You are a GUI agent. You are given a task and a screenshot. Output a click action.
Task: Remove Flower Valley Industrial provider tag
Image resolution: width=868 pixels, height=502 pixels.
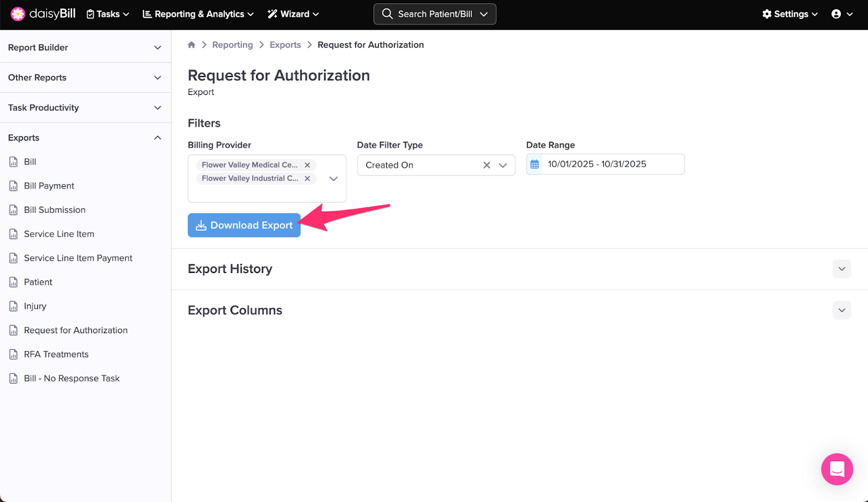(x=307, y=179)
